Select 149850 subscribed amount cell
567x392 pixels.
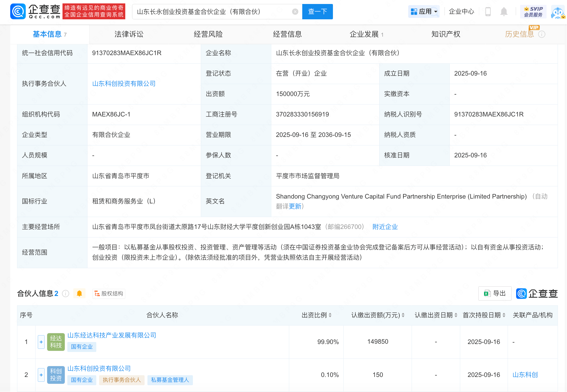pyautogui.click(x=378, y=342)
